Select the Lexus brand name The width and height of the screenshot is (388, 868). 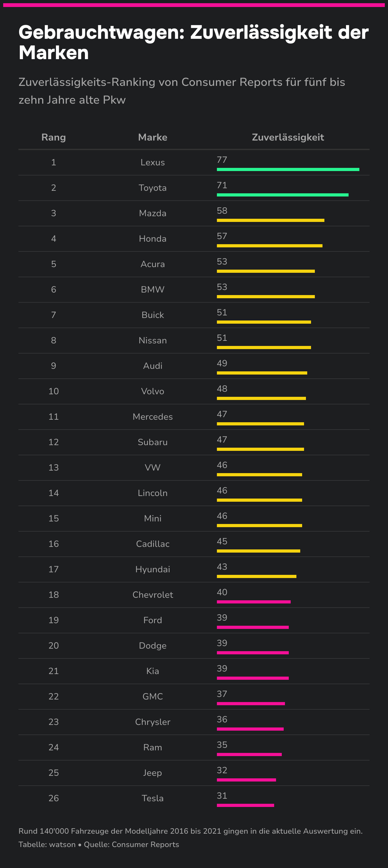click(153, 162)
